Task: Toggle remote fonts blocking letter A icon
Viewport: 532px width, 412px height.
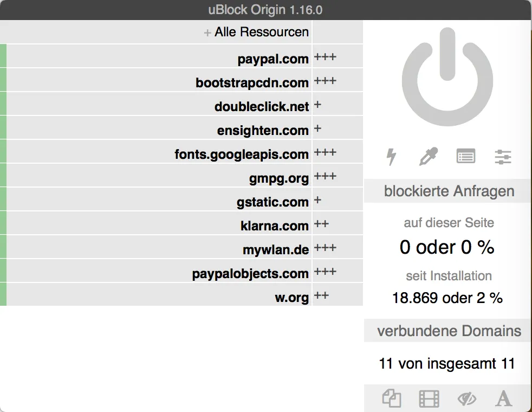Action: [503, 398]
